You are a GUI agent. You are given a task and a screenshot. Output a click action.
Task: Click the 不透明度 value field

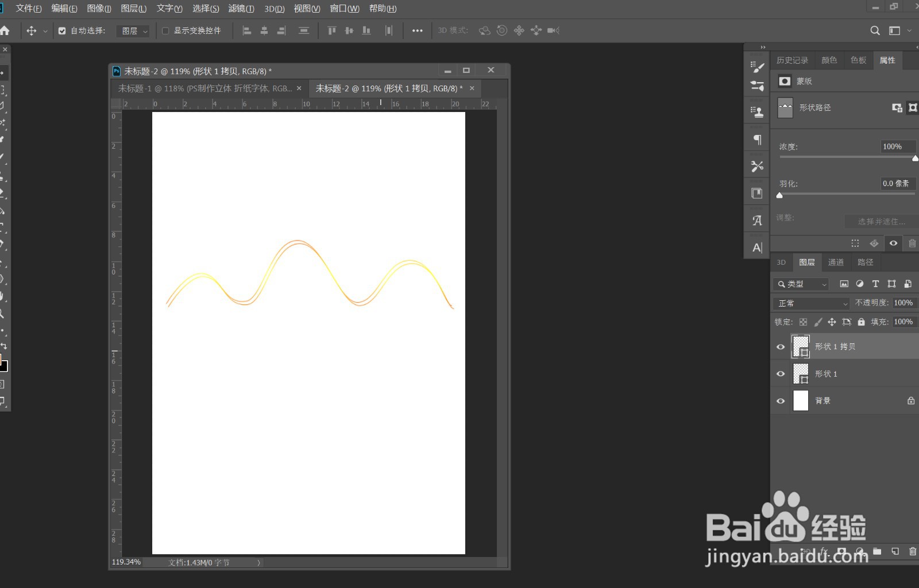[x=903, y=303]
